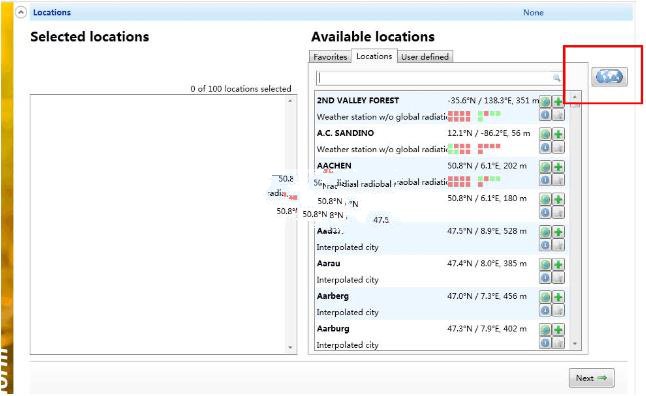The width and height of the screenshot is (646, 396).
Task: Select the 2ND VALLEY FOREST row name
Action: click(358, 101)
